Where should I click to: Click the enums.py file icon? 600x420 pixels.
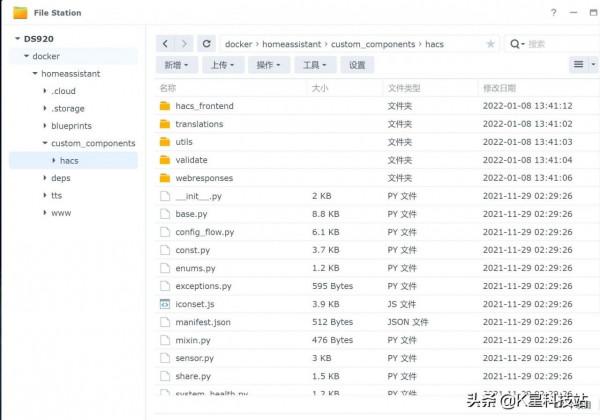165,268
